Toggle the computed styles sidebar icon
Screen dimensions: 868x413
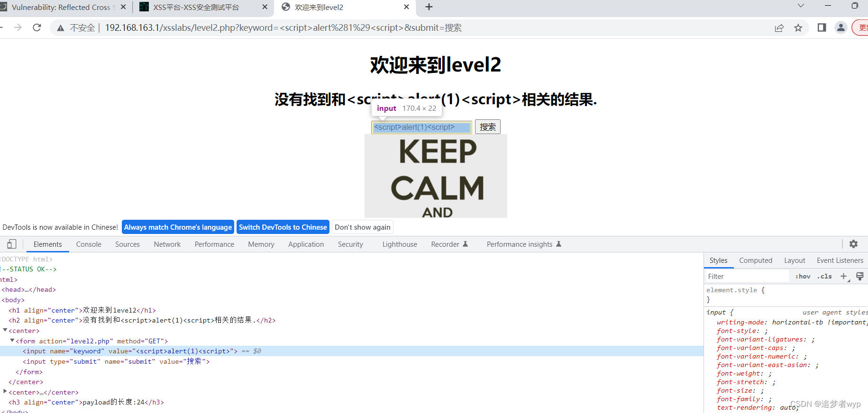[859, 276]
